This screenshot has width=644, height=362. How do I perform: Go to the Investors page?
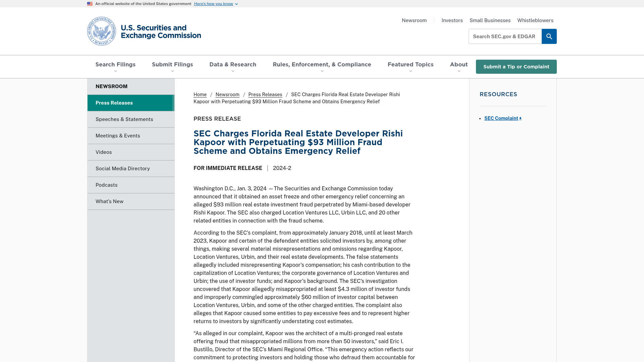tap(452, 20)
